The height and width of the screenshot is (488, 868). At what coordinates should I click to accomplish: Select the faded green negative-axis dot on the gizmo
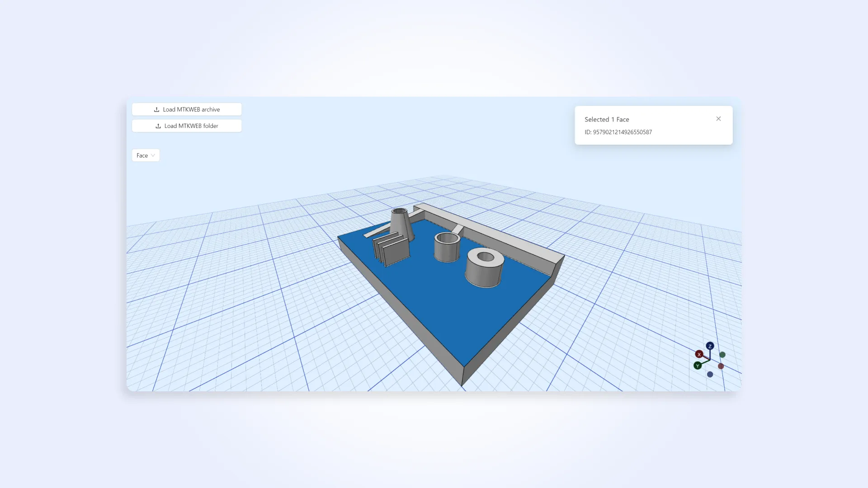pyautogui.click(x=722, y=355)
